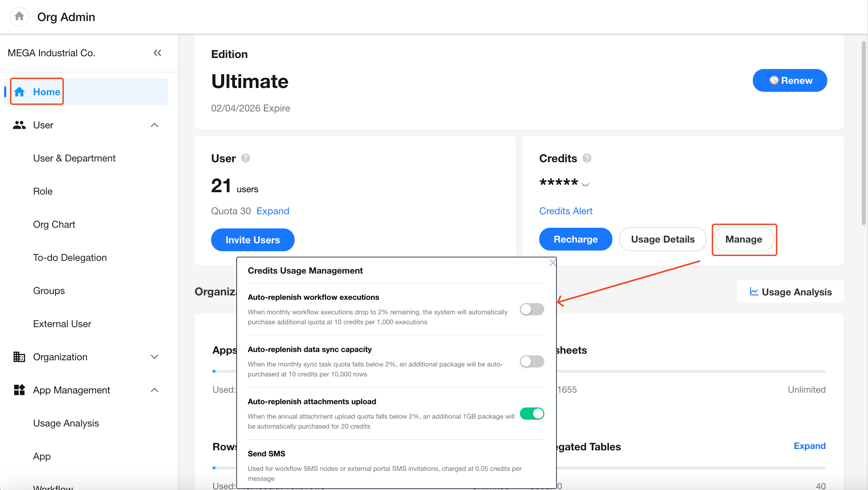Screen dimensions: 868x490
Task: Click the Organization building icon in sidebar
Action: tap(19, 357)
